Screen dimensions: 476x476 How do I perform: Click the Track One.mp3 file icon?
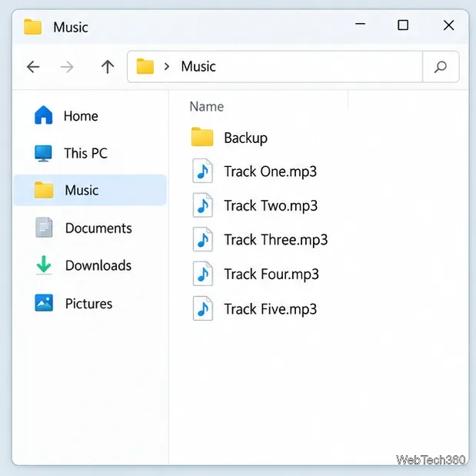(x=202, y=171)
